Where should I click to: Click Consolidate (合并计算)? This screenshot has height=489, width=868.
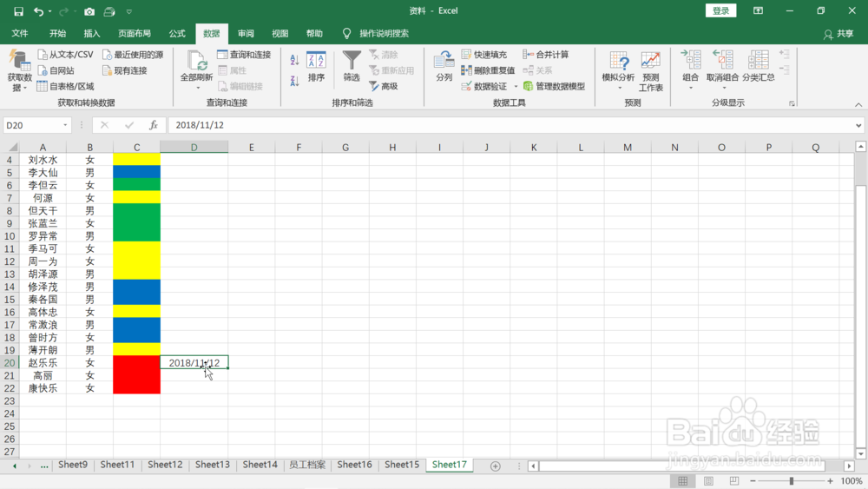[546, 54]
